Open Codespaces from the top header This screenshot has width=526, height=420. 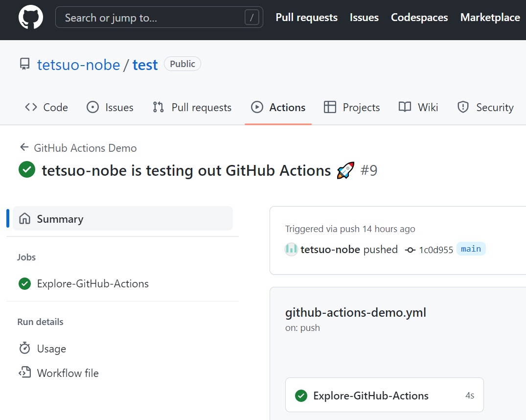tap(419, 18)
